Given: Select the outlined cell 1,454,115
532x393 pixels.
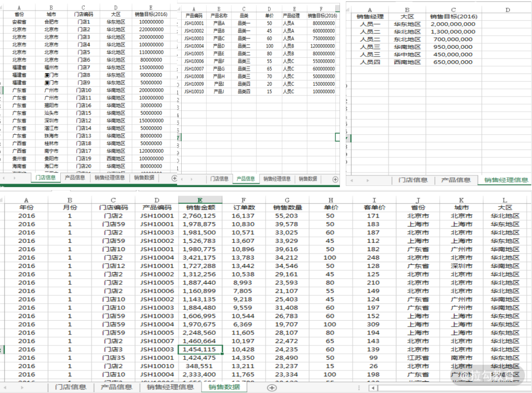Looking at the screenshot, I should pyautogui.click(x=200, y=349).
